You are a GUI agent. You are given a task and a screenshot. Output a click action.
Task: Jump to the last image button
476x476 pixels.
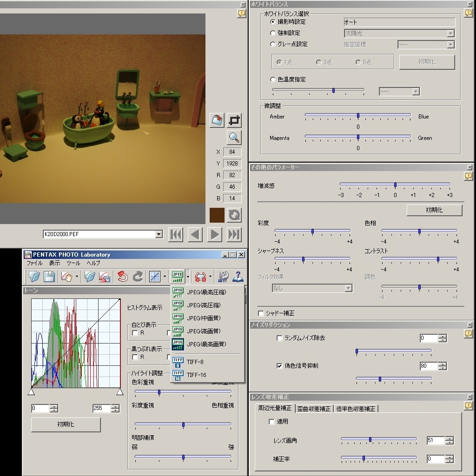click(x=234, y=235)
